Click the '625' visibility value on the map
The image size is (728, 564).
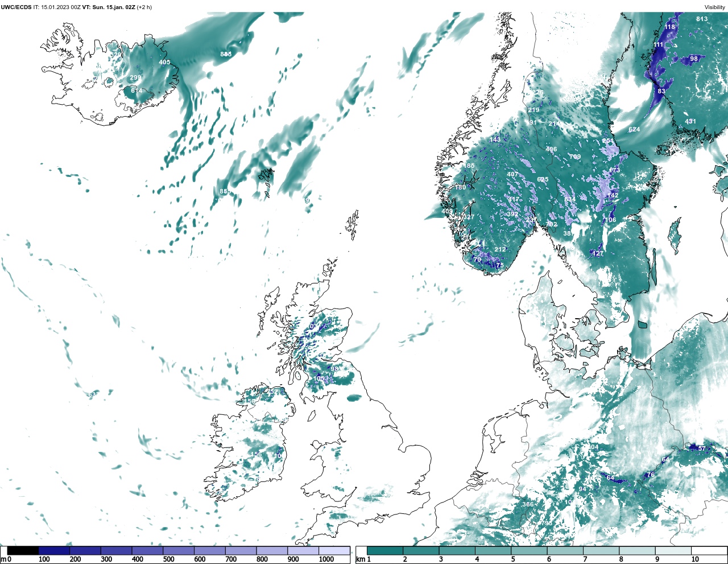pyautogui.click(x=543, y=180)
